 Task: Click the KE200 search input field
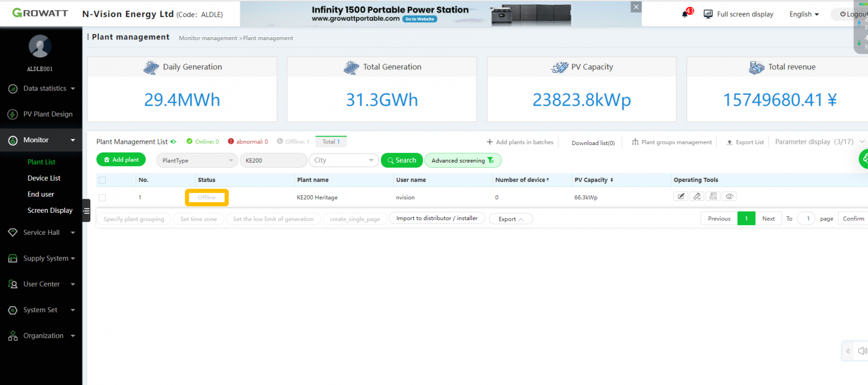(273, 160)
